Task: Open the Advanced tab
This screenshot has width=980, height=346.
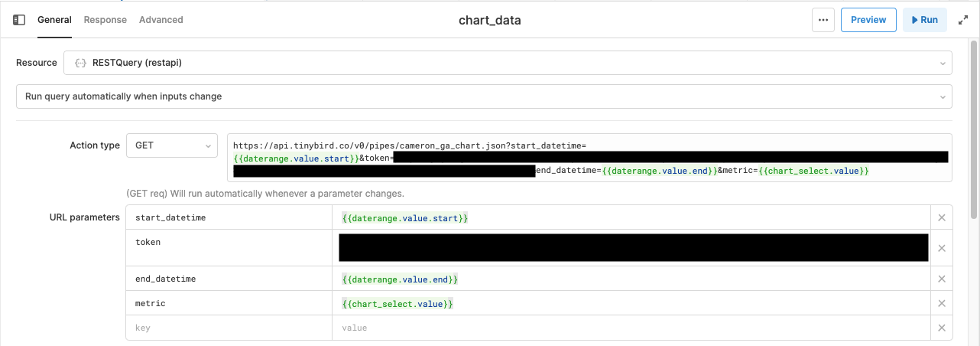Action: coord(161,20)
